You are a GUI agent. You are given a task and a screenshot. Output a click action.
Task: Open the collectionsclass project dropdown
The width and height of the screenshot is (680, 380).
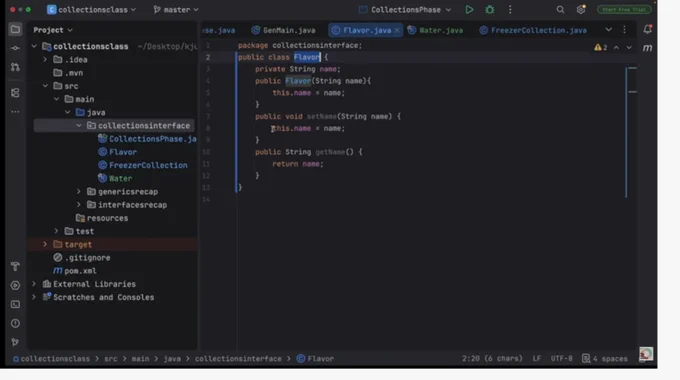click(92, 10)
